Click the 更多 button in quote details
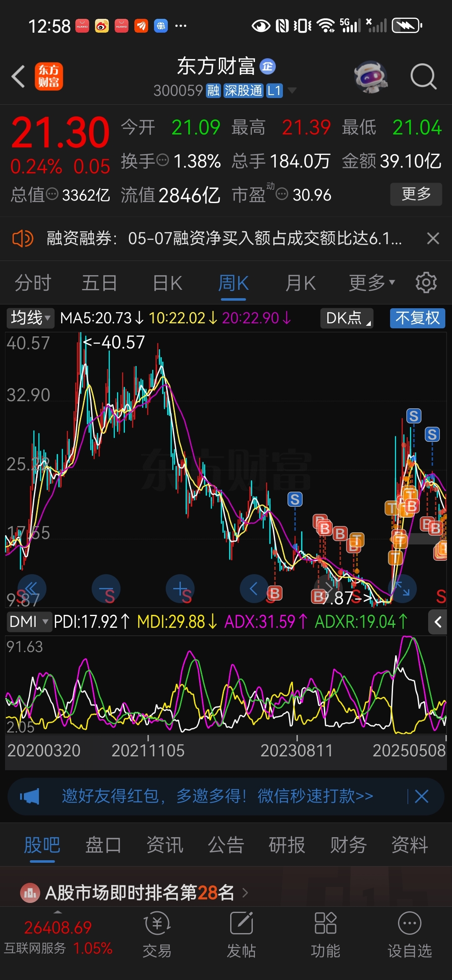 coord(416,194)
